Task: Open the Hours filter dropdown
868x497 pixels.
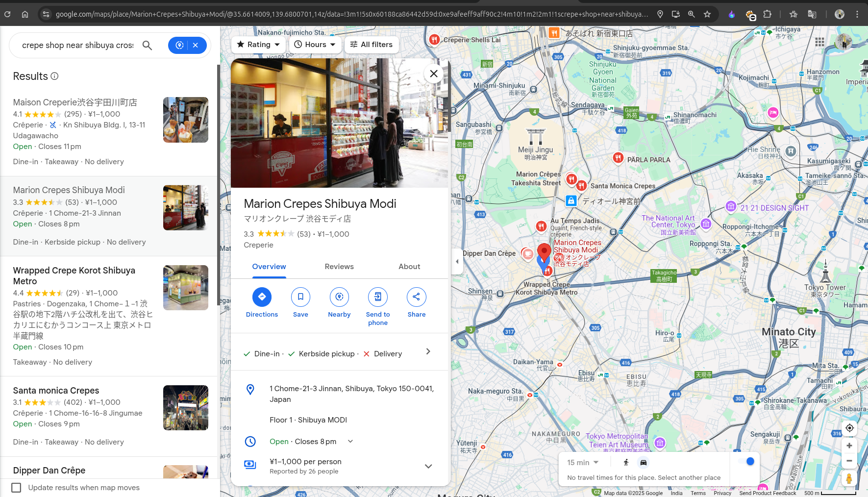Action: [315, 45]
